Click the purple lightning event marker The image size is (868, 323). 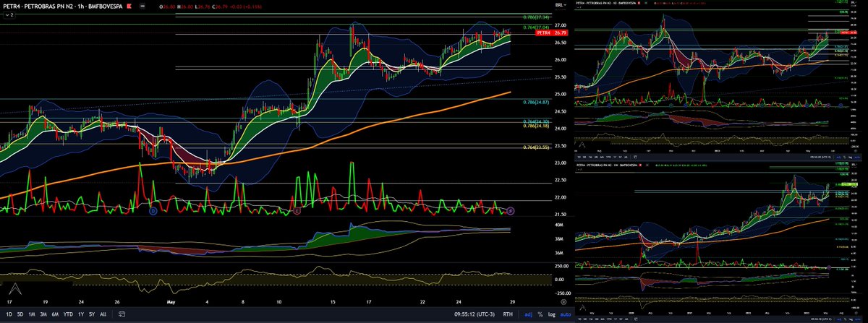click(511, 210)
